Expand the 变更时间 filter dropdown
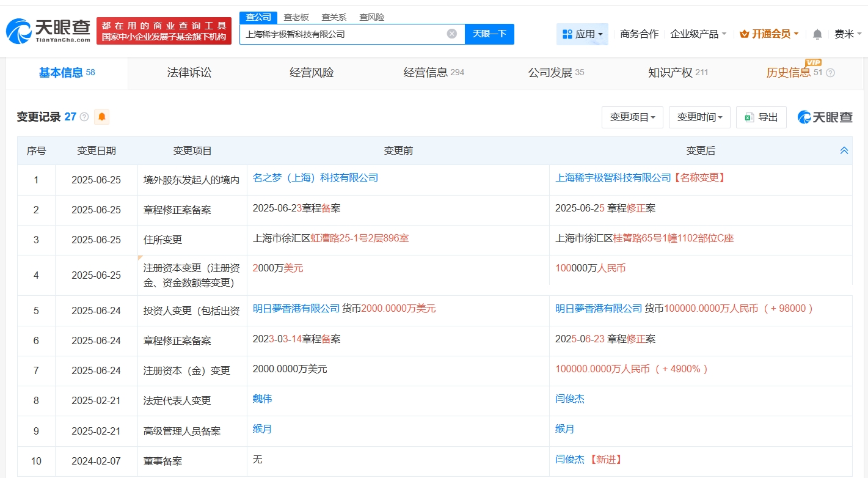 [x=699, y=117]
